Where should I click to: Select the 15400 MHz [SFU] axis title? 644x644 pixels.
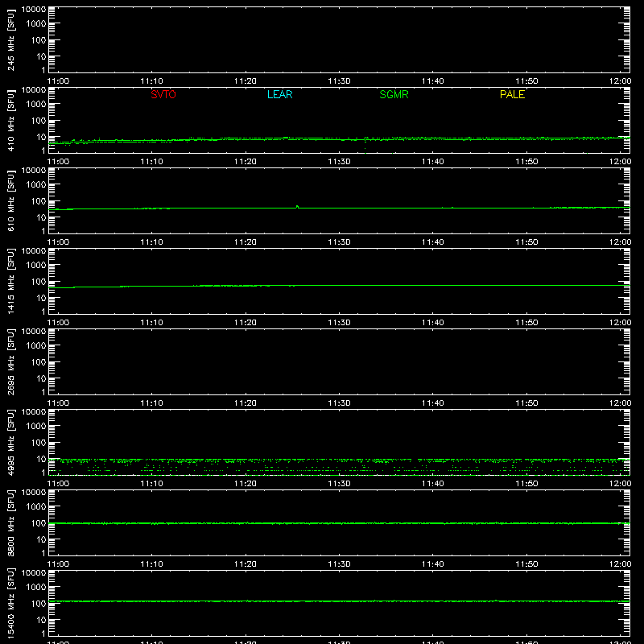[x=11, y=603]
